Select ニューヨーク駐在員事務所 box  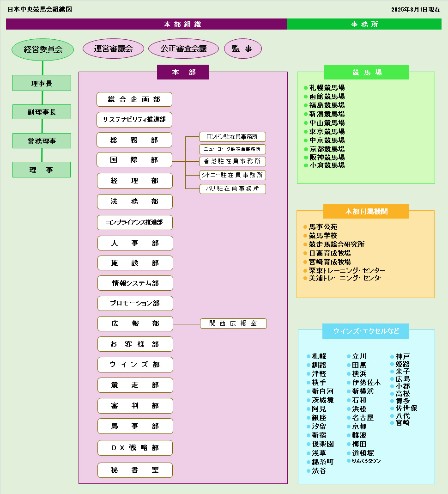[232, 149]
